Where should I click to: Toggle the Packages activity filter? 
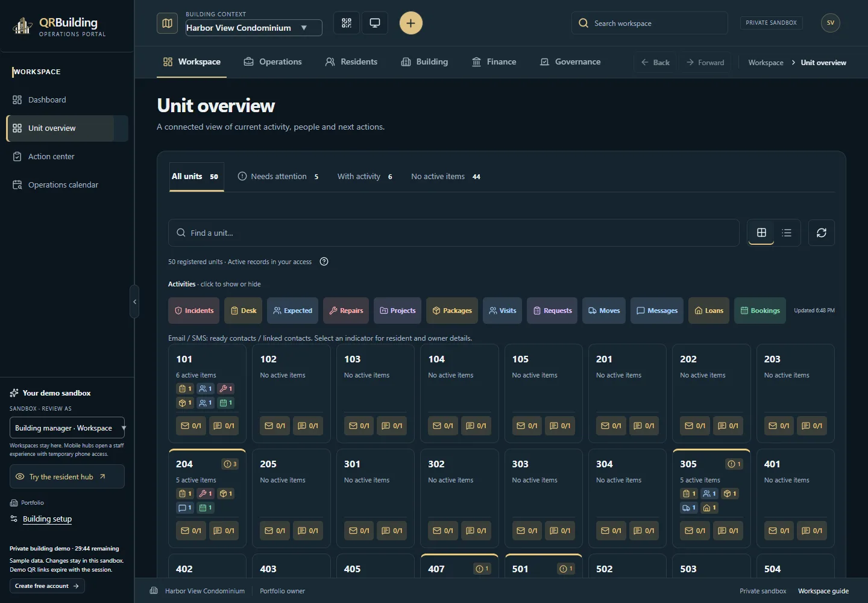452,311
